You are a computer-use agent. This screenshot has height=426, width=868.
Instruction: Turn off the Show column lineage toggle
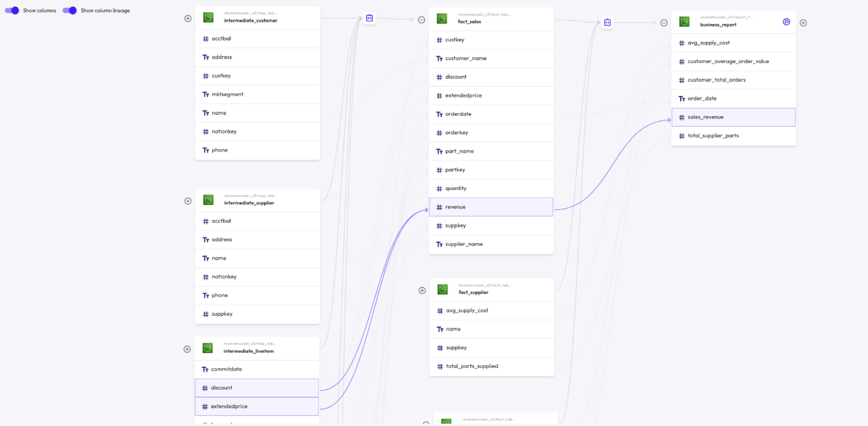(x=70, y=10)
